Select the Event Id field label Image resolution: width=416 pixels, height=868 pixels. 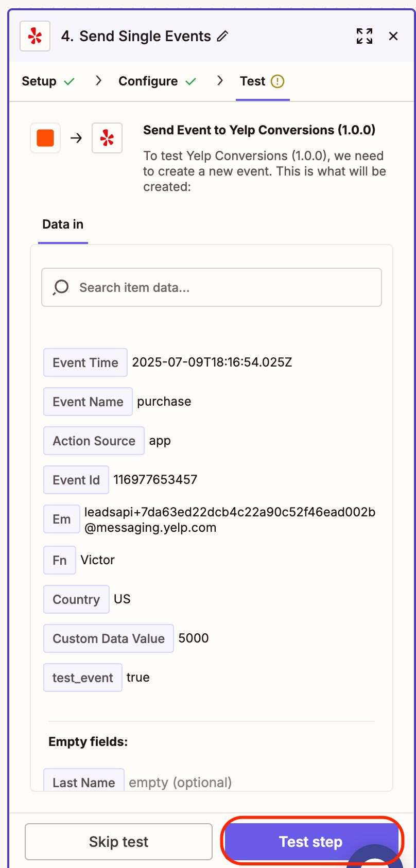[76, 480]
